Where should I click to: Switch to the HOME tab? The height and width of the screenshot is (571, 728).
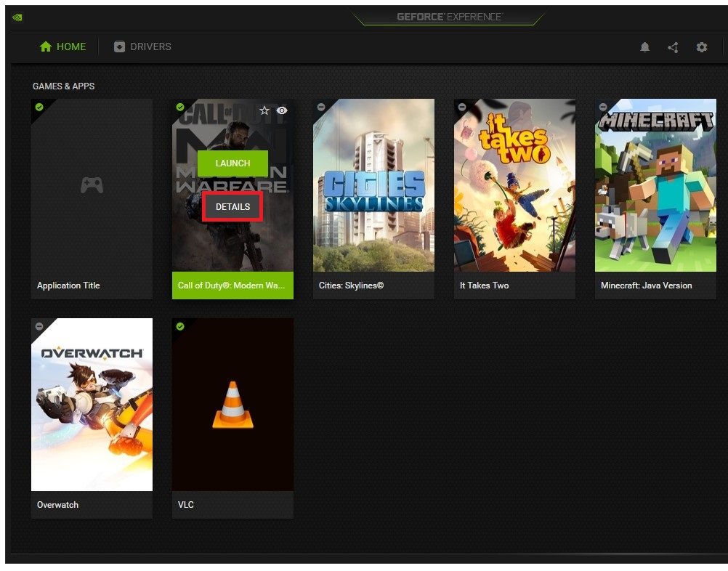(62, 46)
